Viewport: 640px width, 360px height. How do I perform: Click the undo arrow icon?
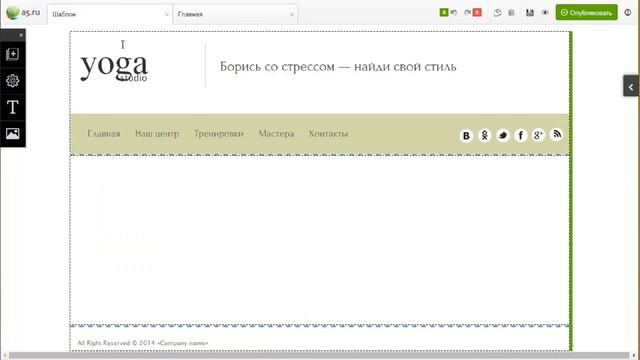click(x=453, y=13)
